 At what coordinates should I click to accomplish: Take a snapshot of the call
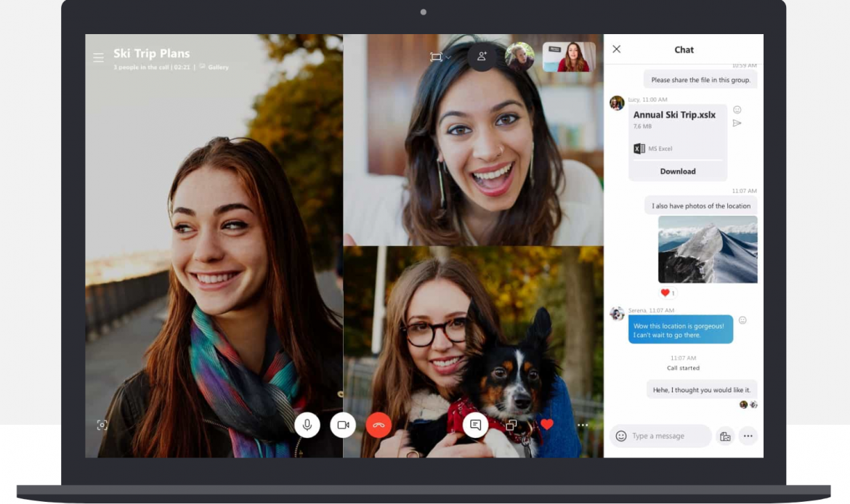point(102,425)
